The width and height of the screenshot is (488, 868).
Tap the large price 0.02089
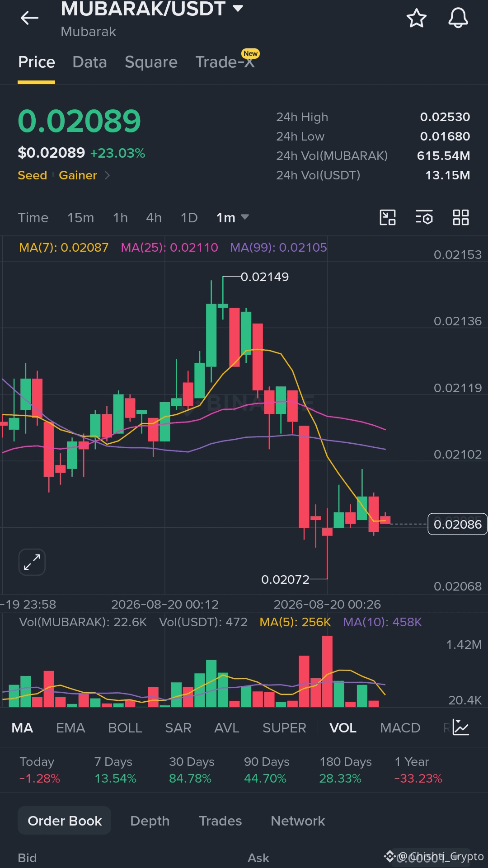click(80, 121)
